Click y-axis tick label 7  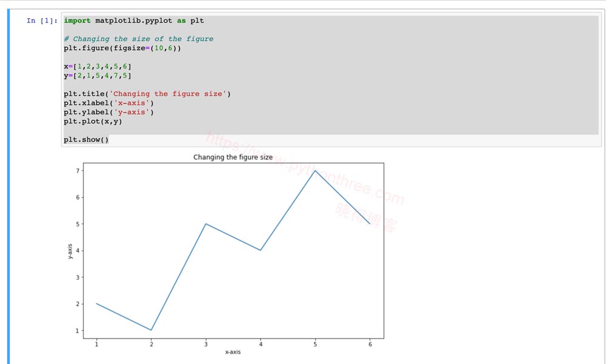78,171
